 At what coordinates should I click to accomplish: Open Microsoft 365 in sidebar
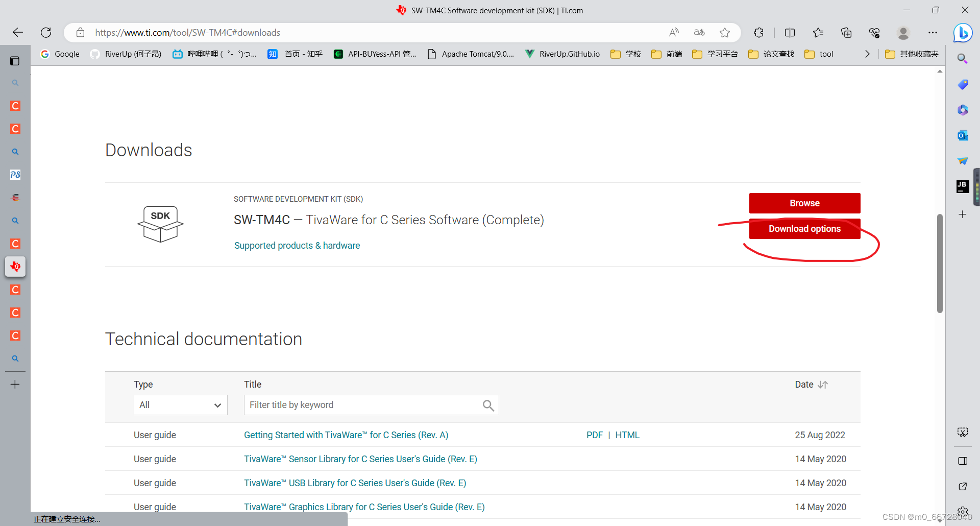[963, 110]
